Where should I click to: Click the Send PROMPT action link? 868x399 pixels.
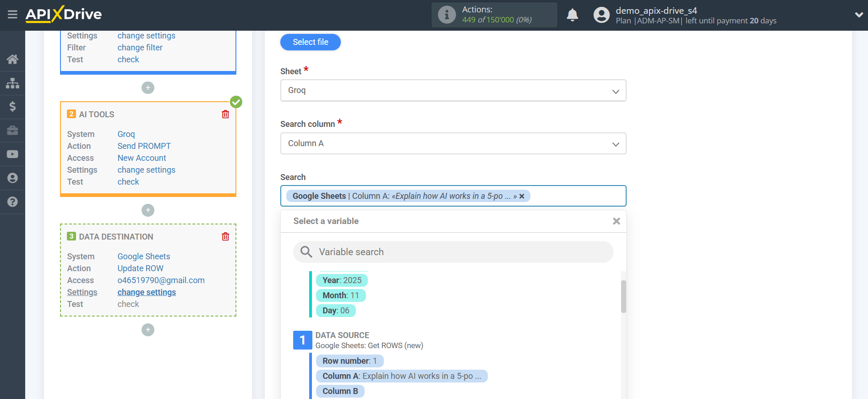point(144,146)
